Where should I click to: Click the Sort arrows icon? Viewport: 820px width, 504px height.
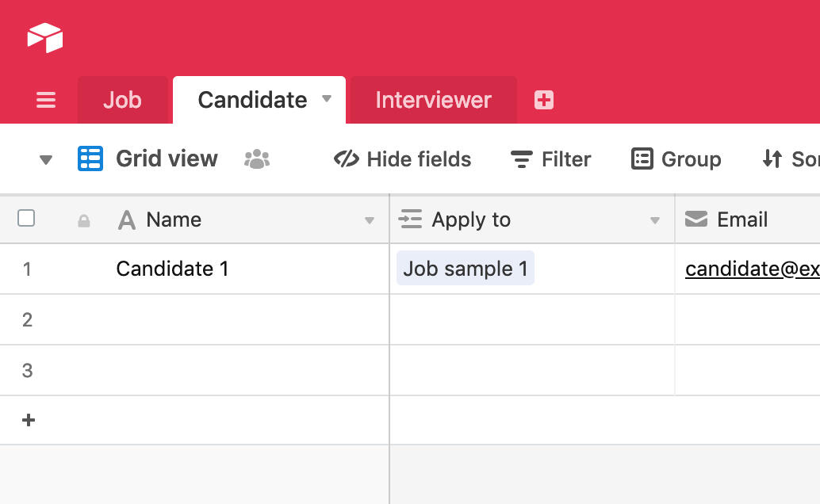click(x=772, y=159)
